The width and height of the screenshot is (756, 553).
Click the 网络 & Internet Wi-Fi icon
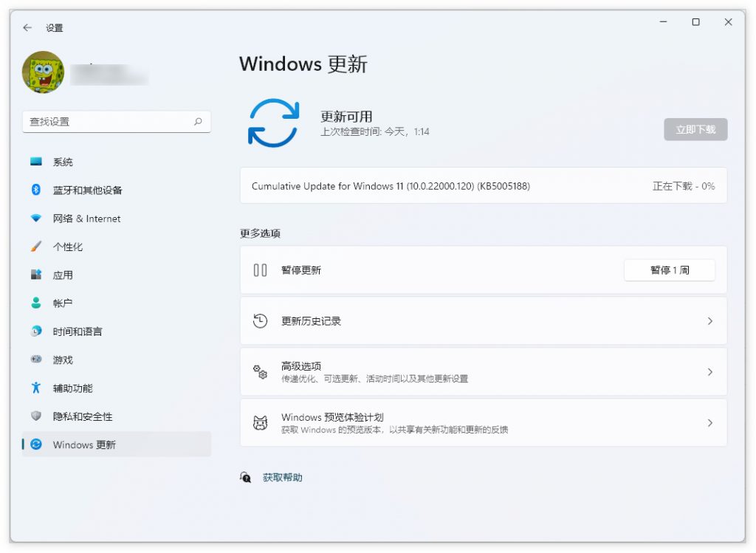click(36, 219)
